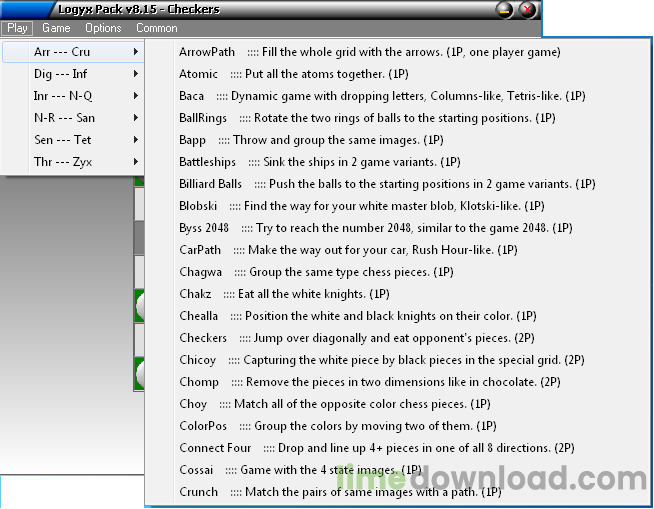Choose the Chicoy two-player game
This screenshot has width=654, height=509.
[398, 360]
